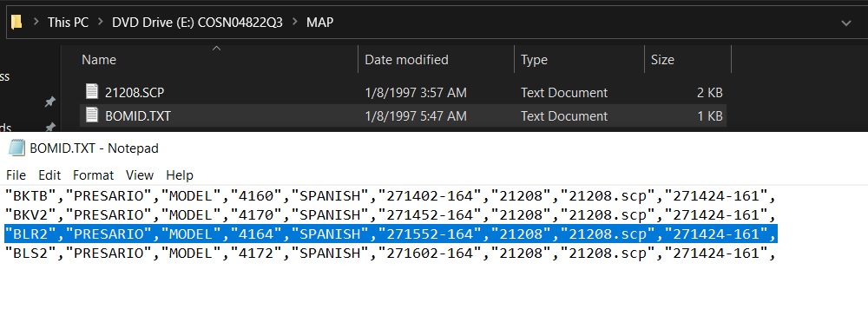Open the Notepad View menu
Screen dimensions: 868x316
point(140,175)
